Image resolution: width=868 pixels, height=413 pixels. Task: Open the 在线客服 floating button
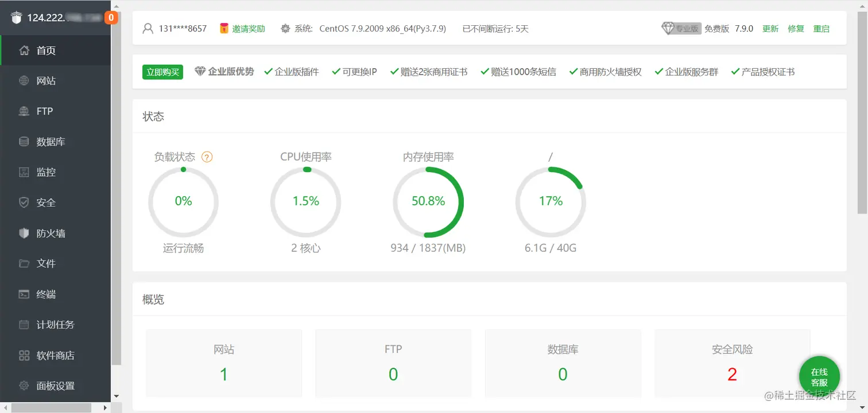click(819, 377)
